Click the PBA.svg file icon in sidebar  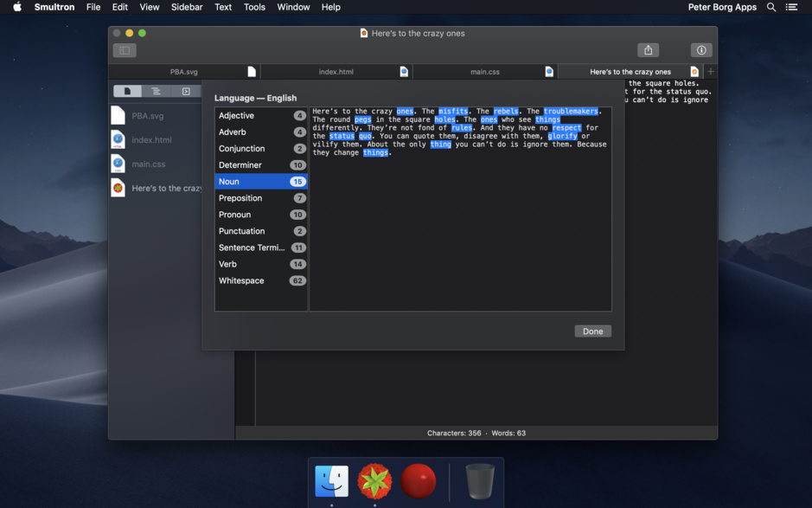coord(118,114)
